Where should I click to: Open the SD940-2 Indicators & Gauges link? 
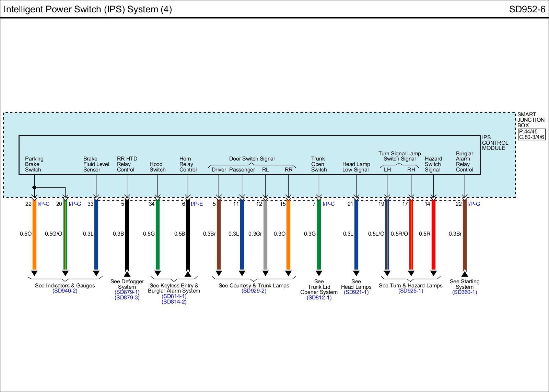click(65, 291)
